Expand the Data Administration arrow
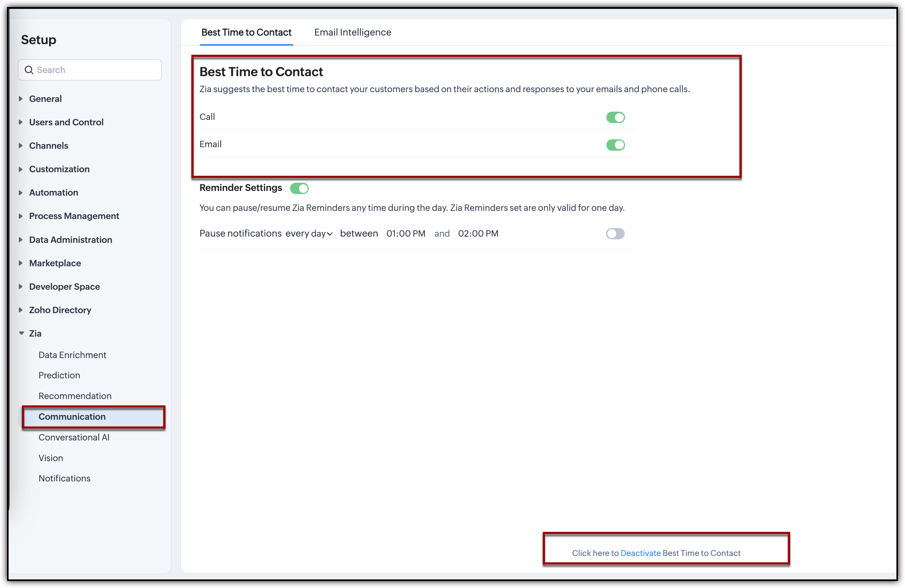Image resolution: width=905 pixels, height=588 pixels. [21, 240]
